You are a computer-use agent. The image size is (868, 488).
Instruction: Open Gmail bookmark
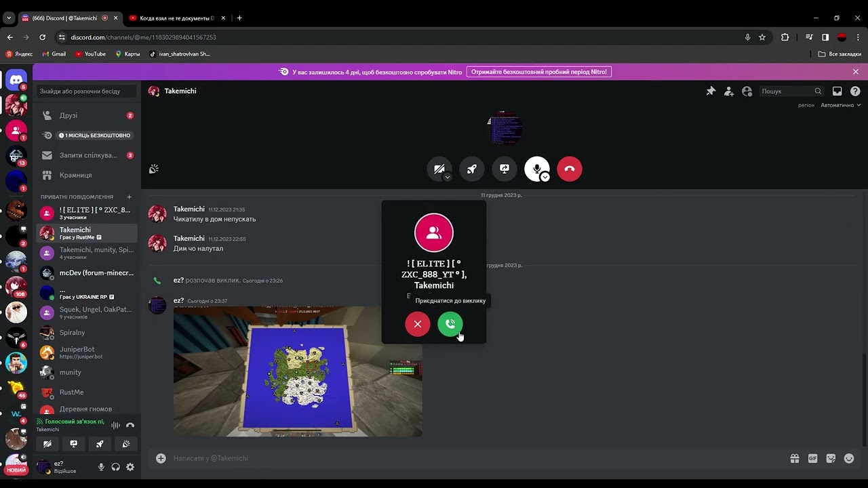[54, 54]
